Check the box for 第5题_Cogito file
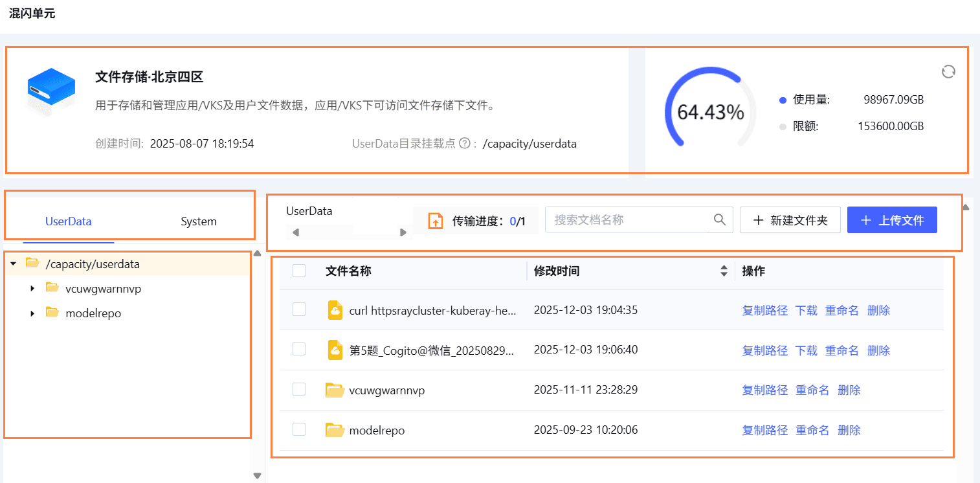980x483 pixels. (x=299, y=349)
